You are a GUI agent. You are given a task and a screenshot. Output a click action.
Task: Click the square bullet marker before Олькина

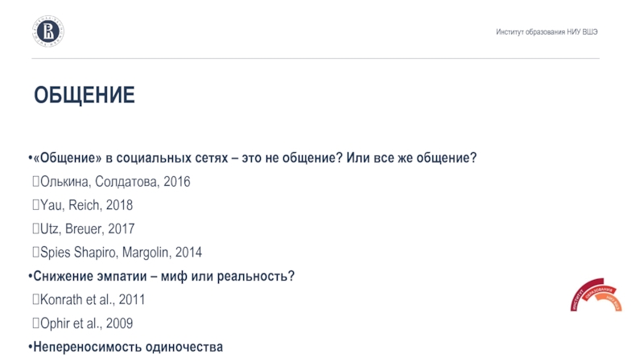[x=35, y=182]
